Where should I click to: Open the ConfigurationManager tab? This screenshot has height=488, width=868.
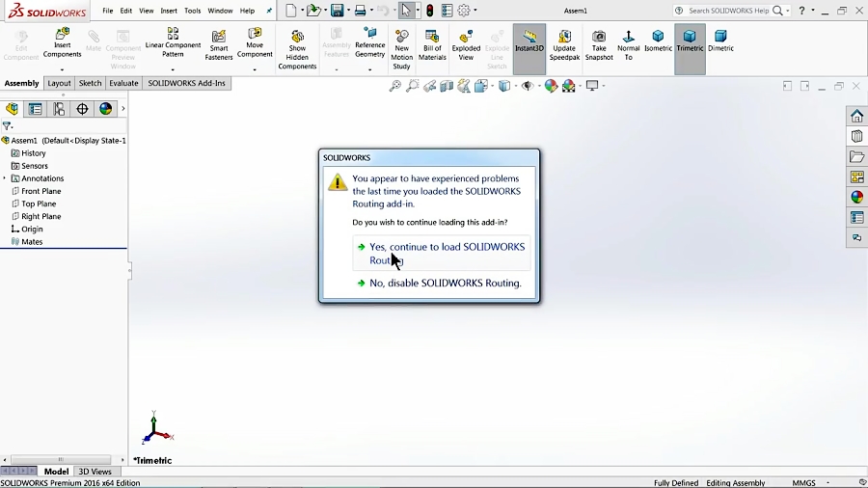point(59,108)
